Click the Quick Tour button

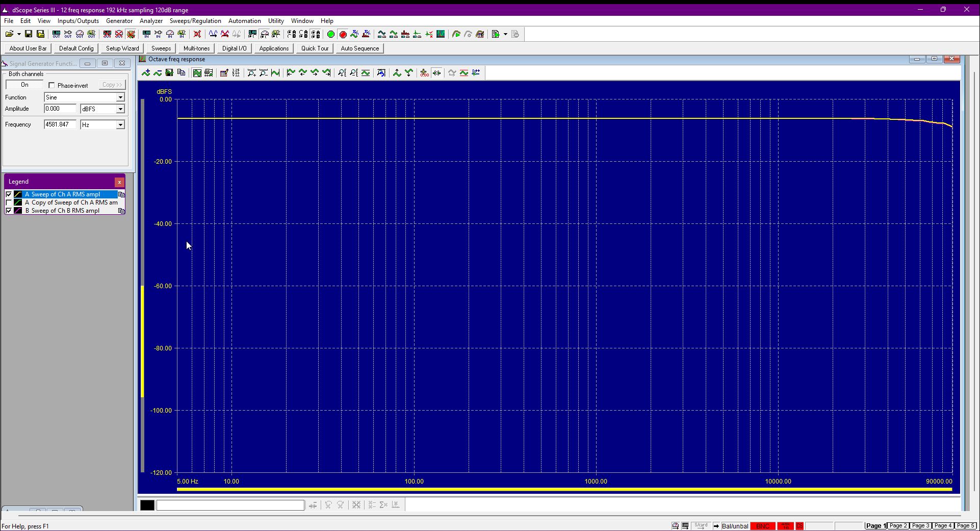[315, 48]
